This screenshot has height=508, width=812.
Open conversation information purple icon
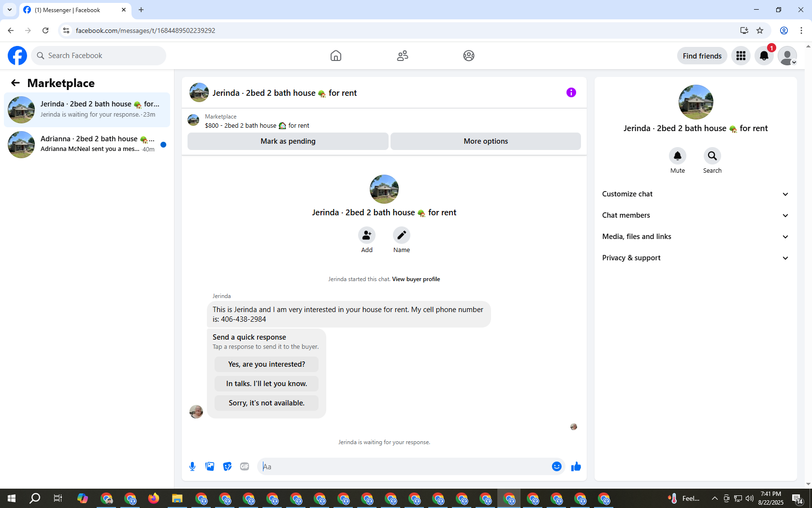[571, 92]
